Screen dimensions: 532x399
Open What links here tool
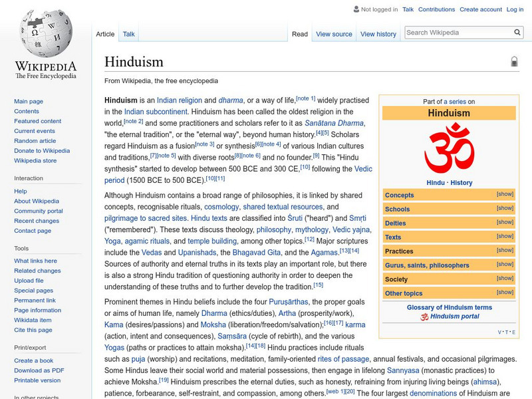coord(35,261)
